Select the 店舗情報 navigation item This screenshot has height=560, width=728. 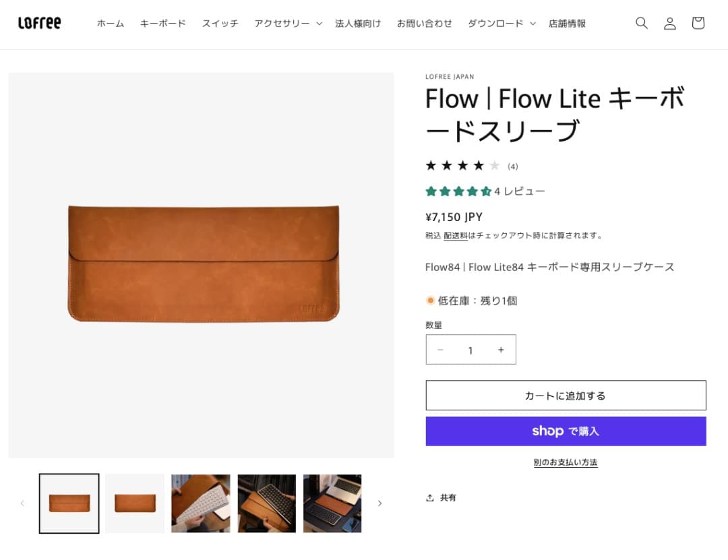click(567, 22)
